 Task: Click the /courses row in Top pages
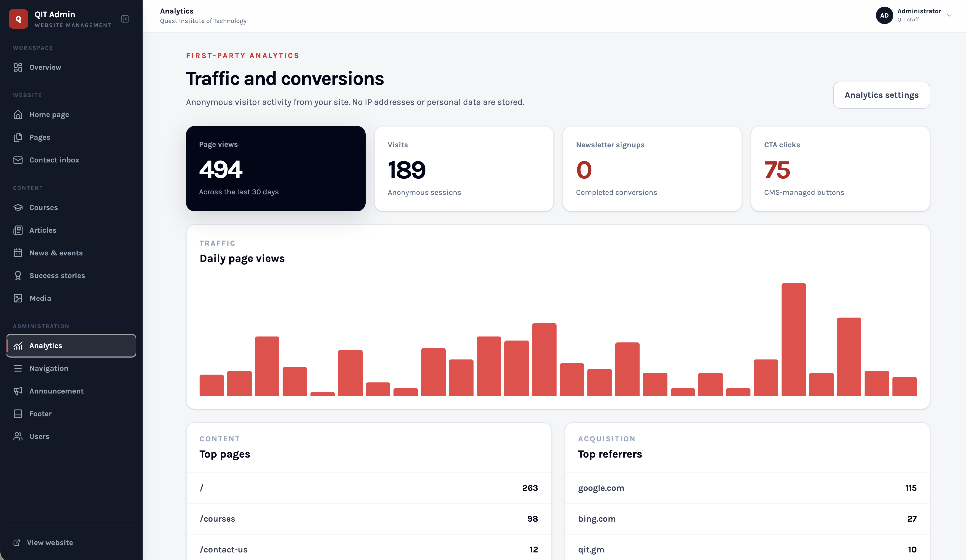369,519
